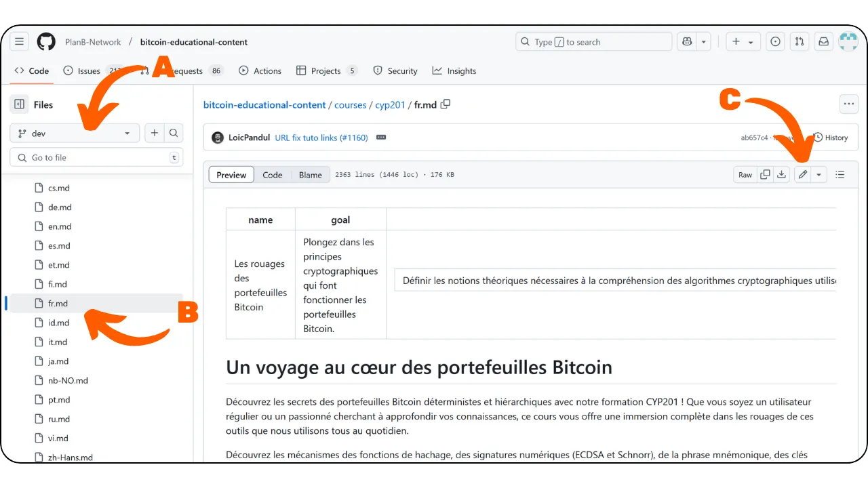This screenshot has height=488, width=868.
Task: Focus the 'Type / to search' box
Action: point(593,42)
